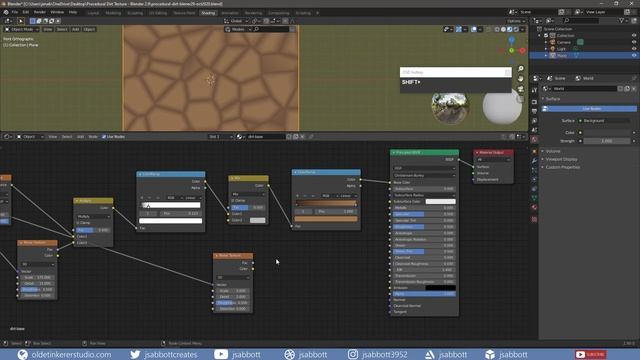Open the Object Mode dropdown

[x=22, y=29]
